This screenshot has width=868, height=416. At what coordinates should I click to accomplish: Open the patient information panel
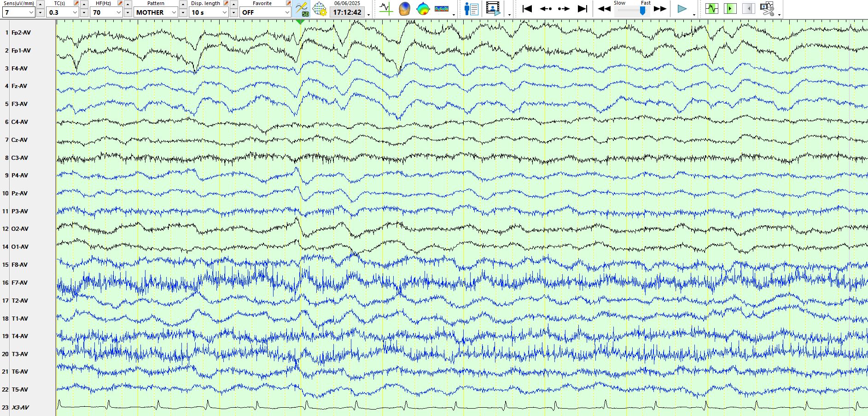coord(471,9)
